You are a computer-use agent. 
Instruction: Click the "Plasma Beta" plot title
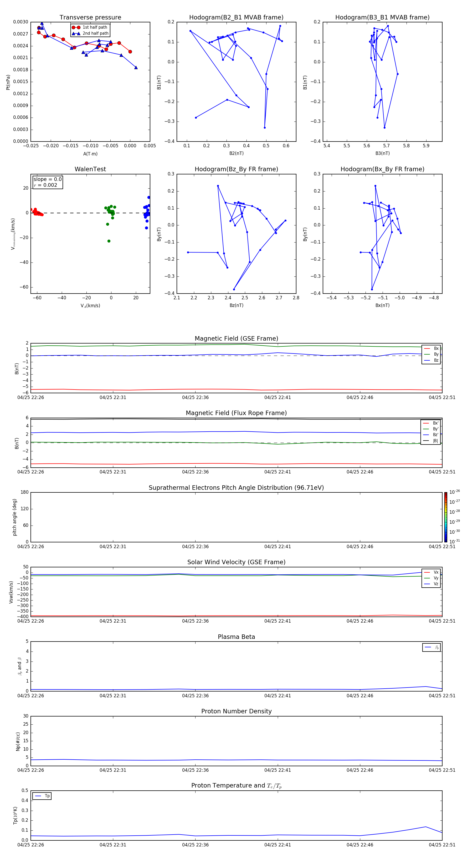click(x=236, y=637)
